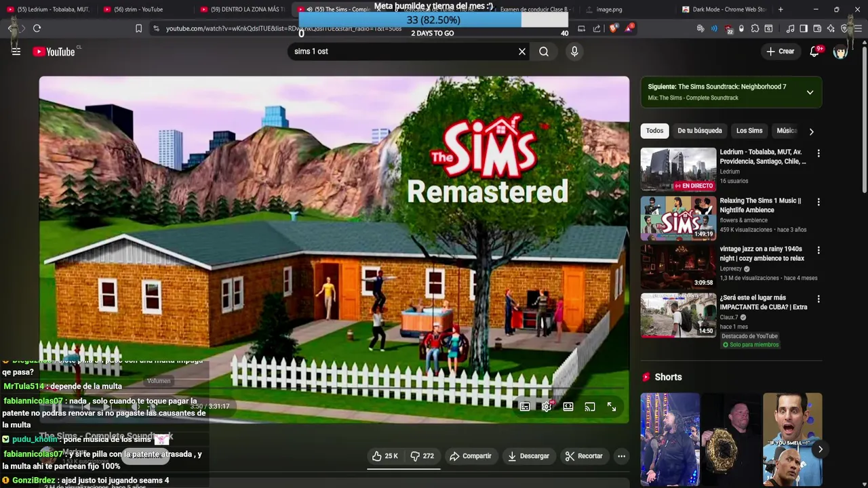
Task: Open player settings gear
Action: coord(547,407)
